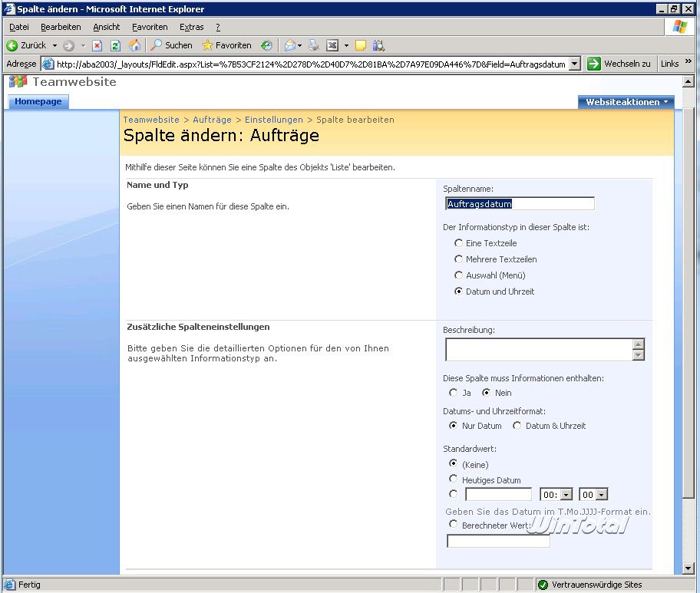The image size is (700, 593).
Task: Click the Teamwebsite site title link
Action: (74, 81)
